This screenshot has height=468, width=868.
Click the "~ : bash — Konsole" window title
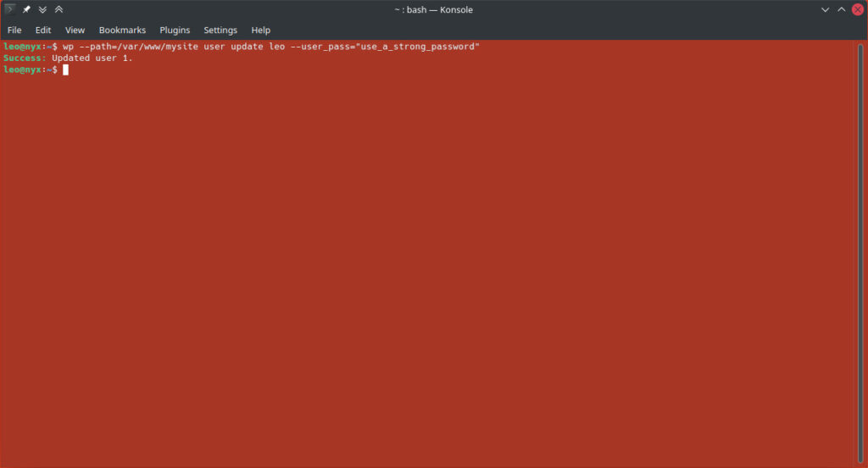433,9
